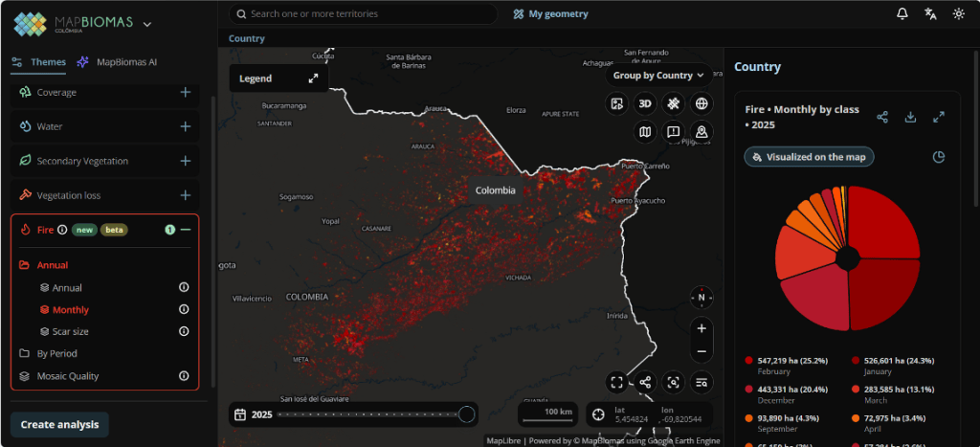Open the MapBiomas AI tab

[117, 62]
